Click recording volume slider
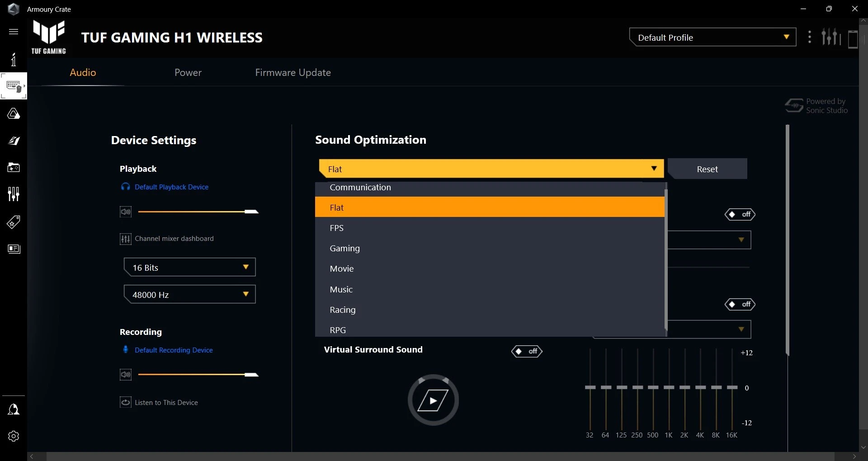 pyautogui.click(x=198, y=375)
